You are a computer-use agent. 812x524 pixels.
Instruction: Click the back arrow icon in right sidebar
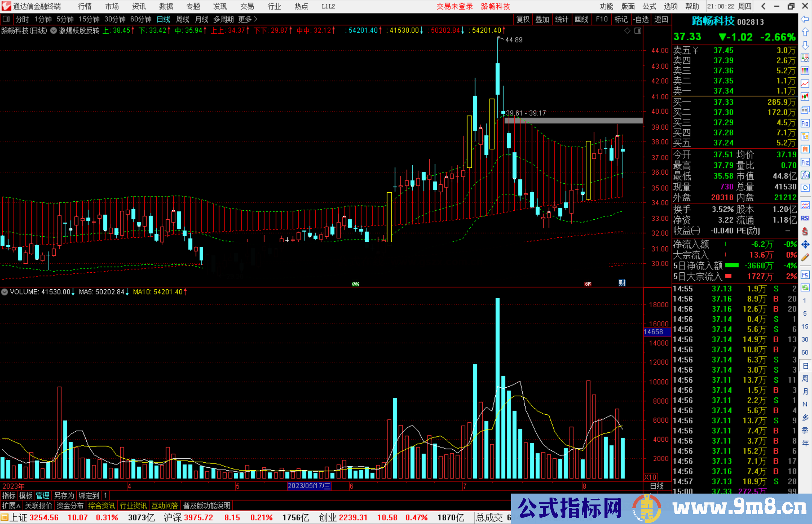point(805,19)
